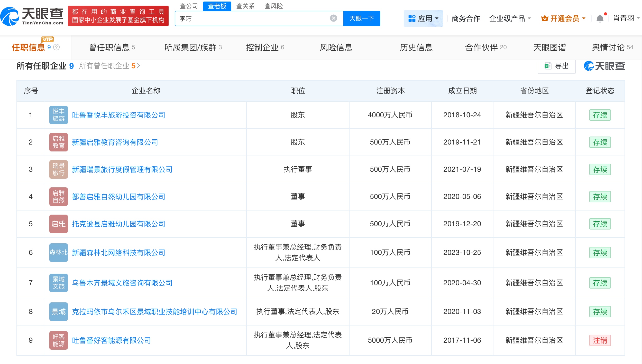Open notifications via the bell icon
This screenshot has width=642, height=364.
(601, 18)
